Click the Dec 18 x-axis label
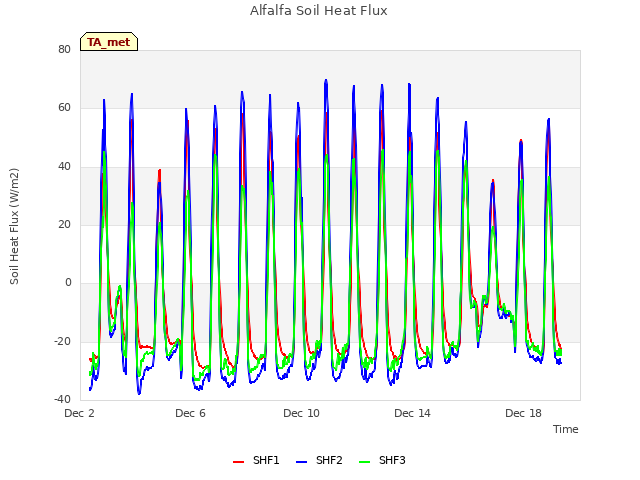Viewport: 640px width, 480px height. click(x=523, y=413)
